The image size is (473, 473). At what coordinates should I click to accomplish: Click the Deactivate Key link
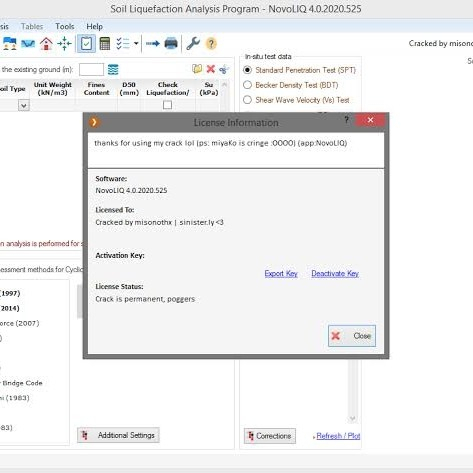pyautogui.click(x=335, y=274)
